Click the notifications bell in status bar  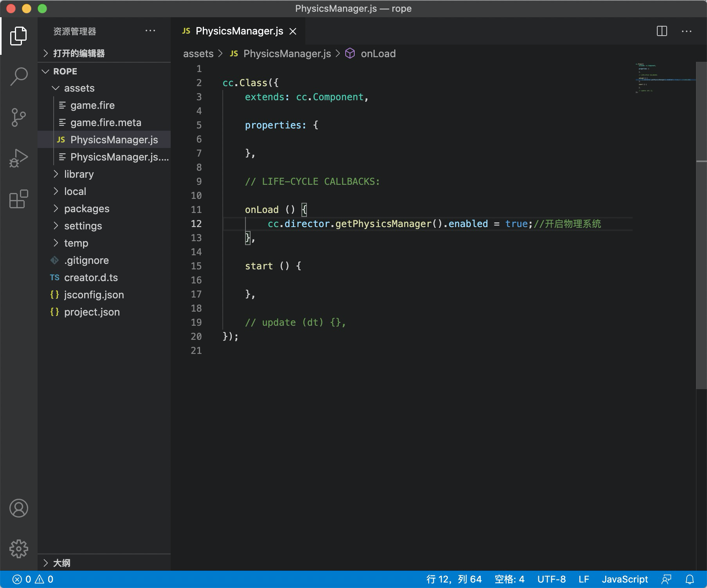tap(690, 579)
